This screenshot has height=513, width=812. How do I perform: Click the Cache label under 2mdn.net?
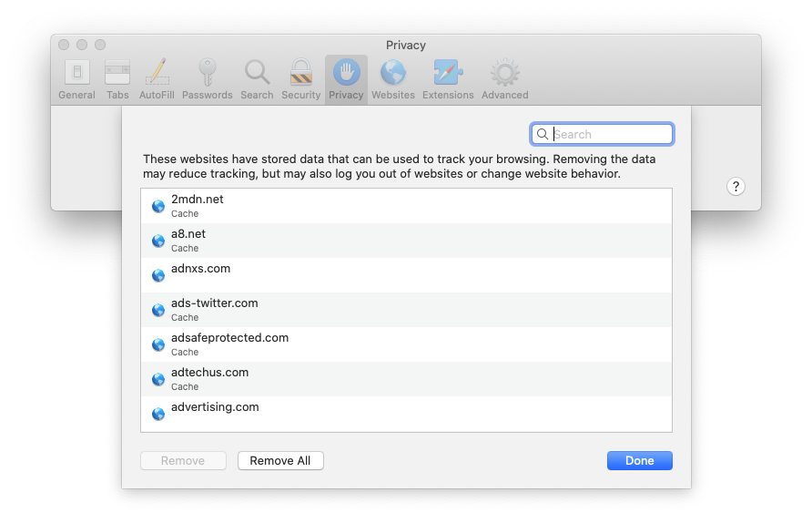185,213
